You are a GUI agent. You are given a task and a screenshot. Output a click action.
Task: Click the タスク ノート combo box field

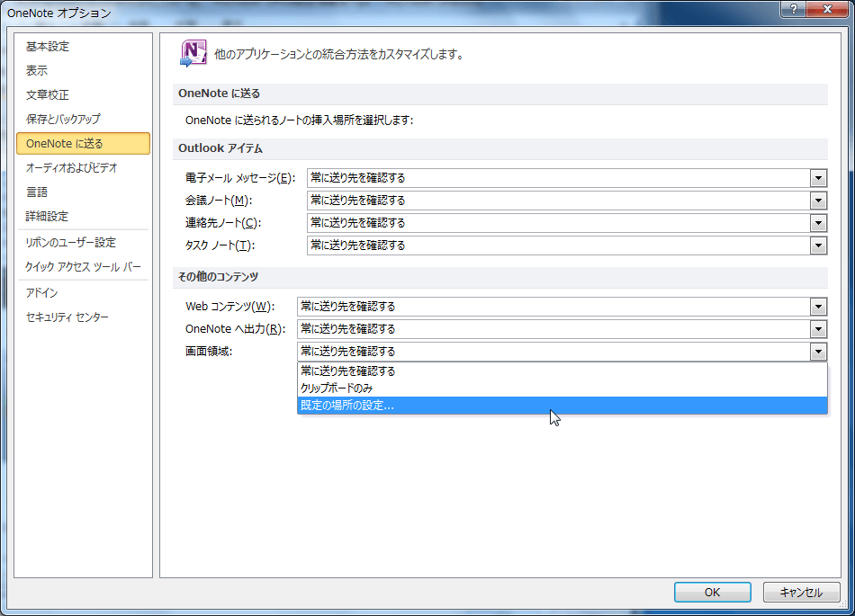tap(567, 246)
